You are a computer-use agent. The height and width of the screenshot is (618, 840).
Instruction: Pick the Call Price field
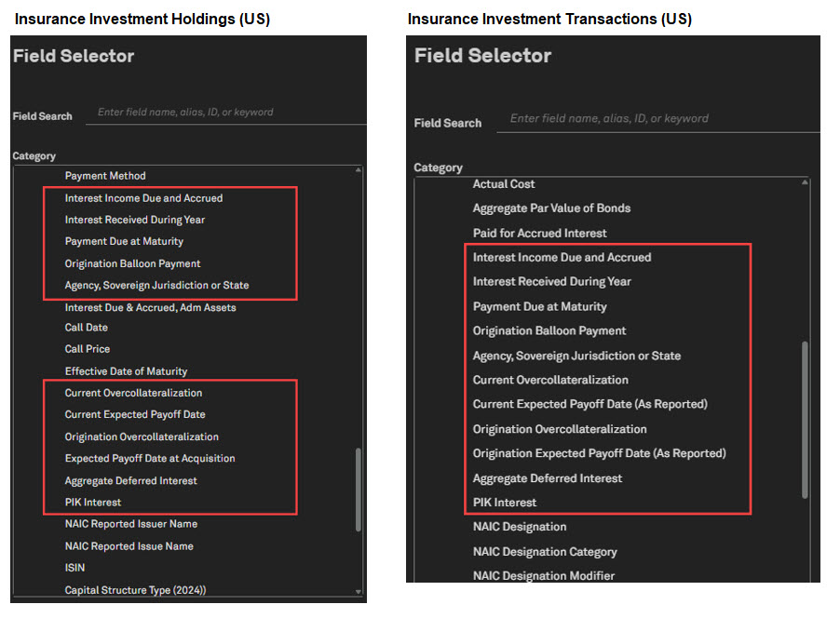[88, 349]
